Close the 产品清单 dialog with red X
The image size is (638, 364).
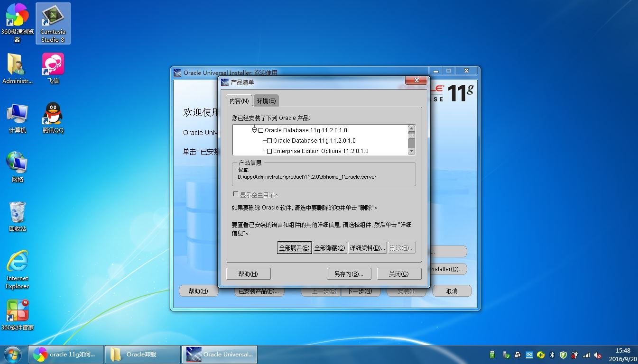coord(416,81)
